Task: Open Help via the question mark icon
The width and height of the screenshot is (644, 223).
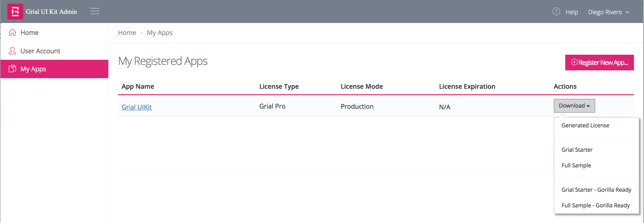Action: click(556, 11)
